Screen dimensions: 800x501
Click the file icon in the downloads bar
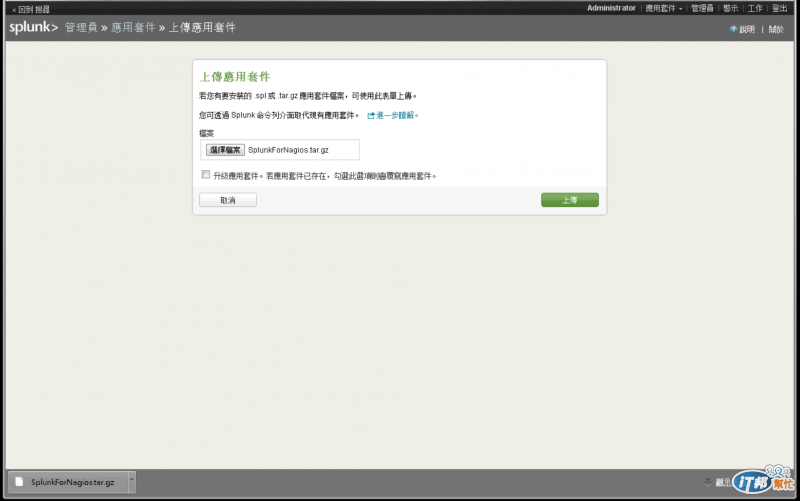tap(19, 482)
